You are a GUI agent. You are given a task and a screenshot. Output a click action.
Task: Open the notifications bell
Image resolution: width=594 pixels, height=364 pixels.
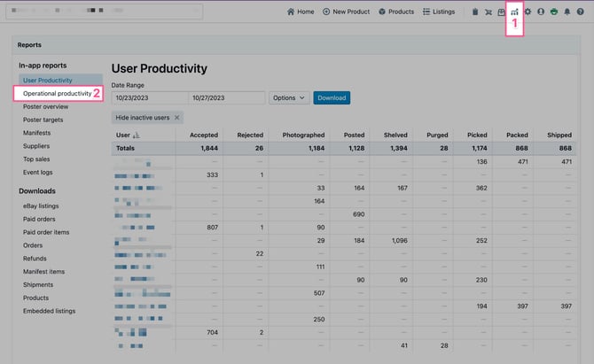point(567,12)
